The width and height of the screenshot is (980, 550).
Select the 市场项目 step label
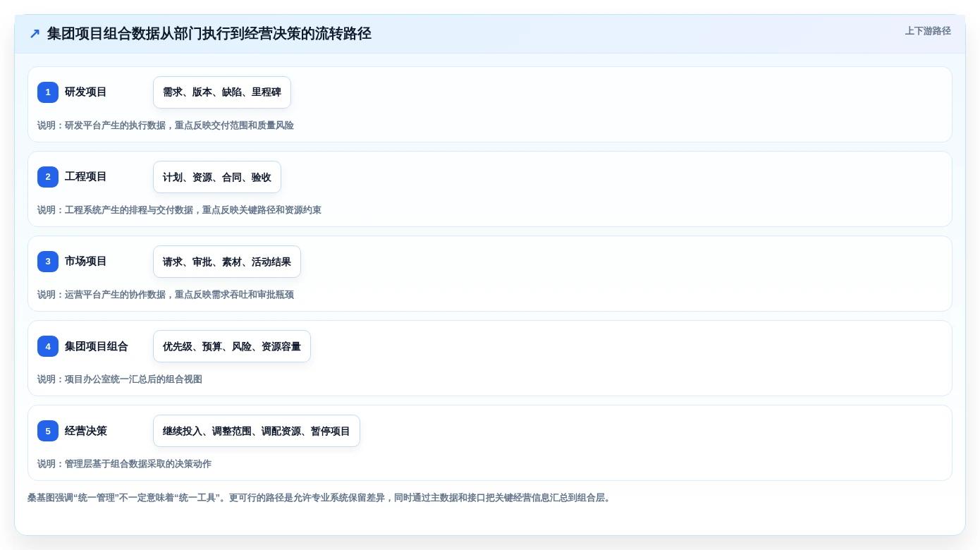tap(86, 262)
